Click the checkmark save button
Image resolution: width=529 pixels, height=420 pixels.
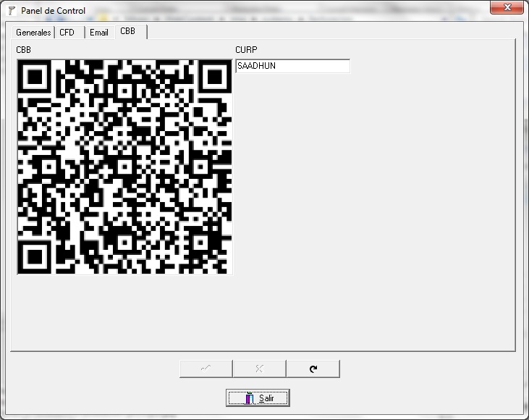click(206, 369)
